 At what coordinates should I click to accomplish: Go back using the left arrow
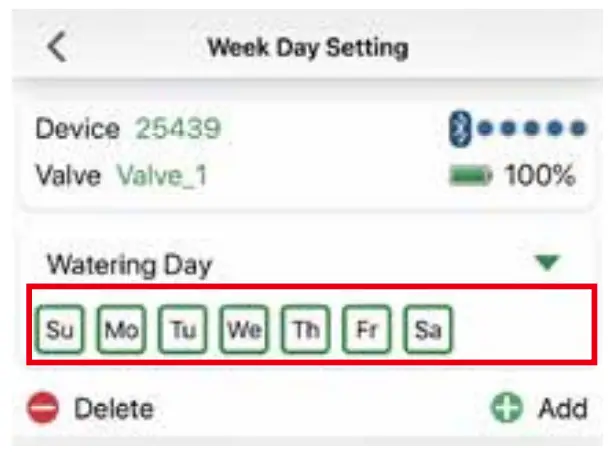(x=58, y=47)
